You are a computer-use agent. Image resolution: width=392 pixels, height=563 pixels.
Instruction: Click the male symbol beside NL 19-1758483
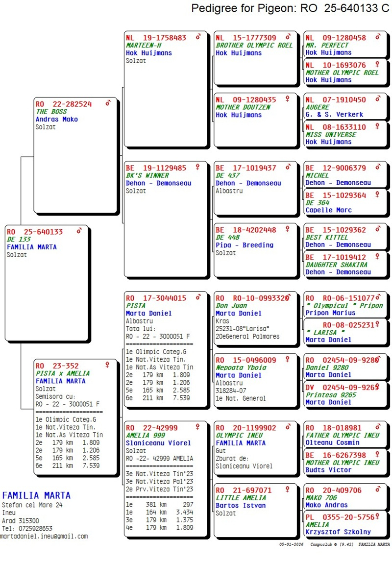click(198, 37)
